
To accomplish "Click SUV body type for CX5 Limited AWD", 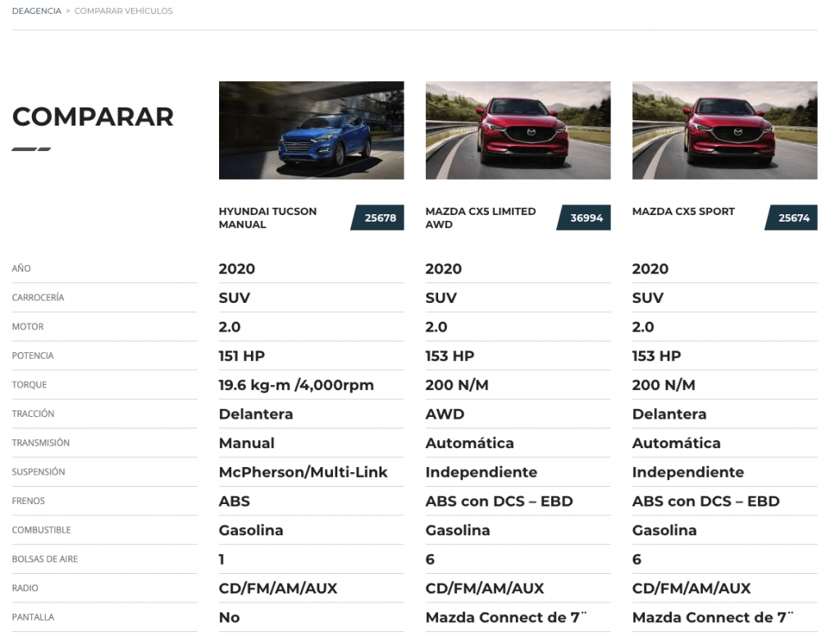I will pos(441,298).
